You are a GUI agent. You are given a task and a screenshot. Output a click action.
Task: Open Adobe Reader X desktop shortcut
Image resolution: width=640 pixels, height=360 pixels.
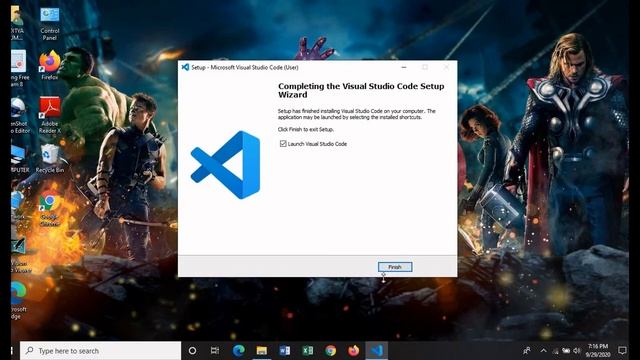50,116
